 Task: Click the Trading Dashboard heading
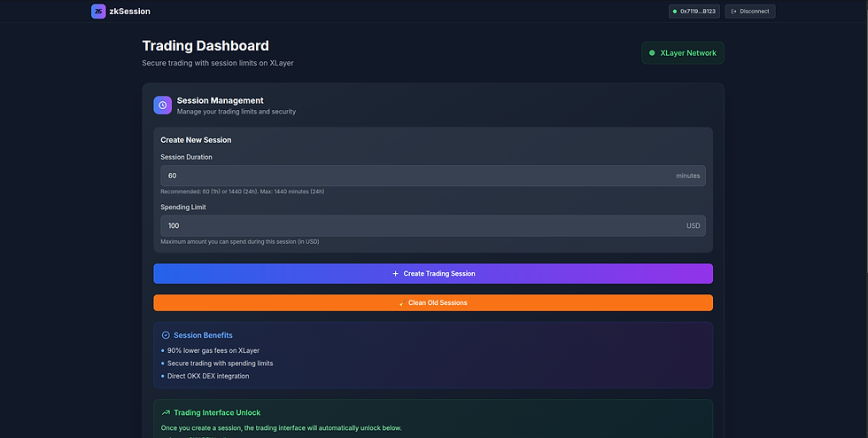click(205, 46)
